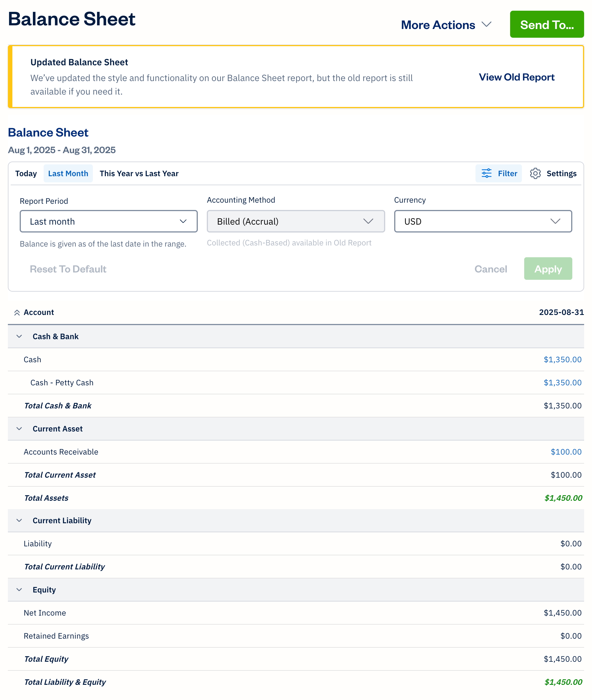
Task: Click the Total Current Asset $100.00 value
Action: pyautogui.click(x=566, y=475)
